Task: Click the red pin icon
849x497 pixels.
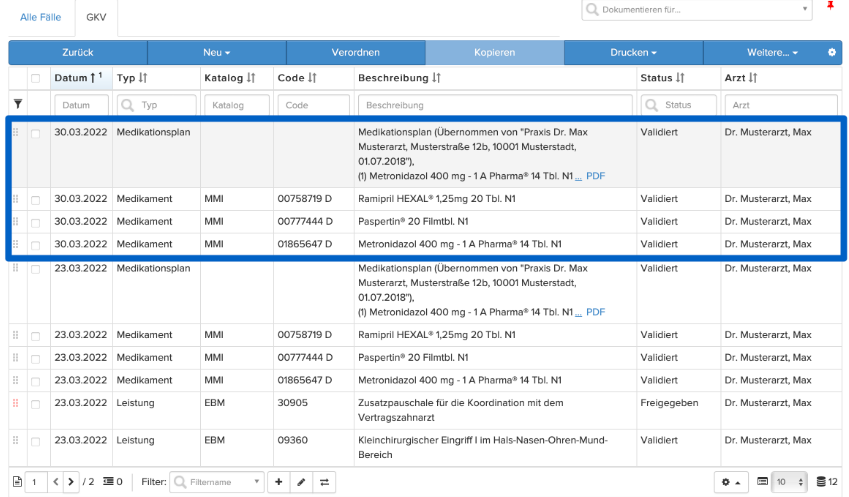Action: (830, 5)
